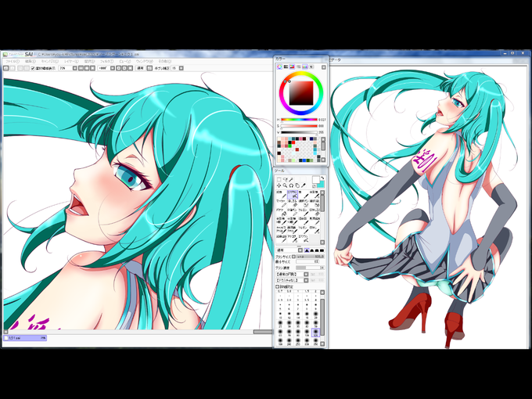This screenshot has height=399, width=532.
Task: Choose the selection pen tool
Action: pyautogui.click(x=304, y=203)
